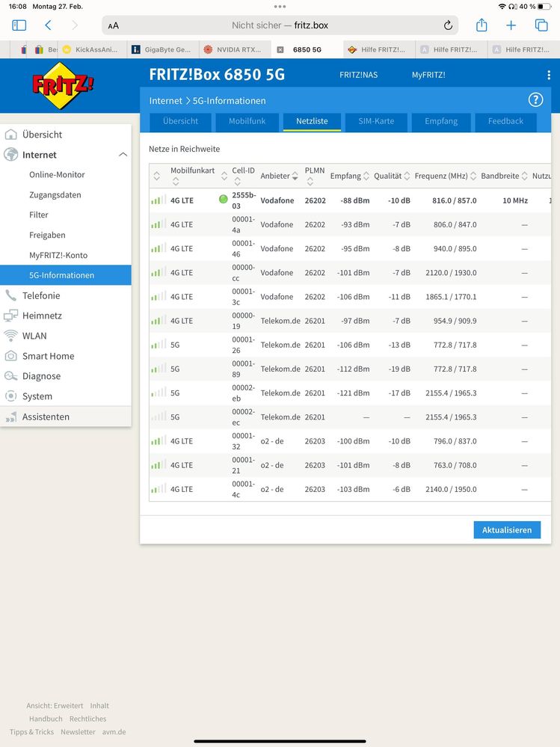The image size is (560, 747).
Task: Click the Handbuch footer link
Action: 46,719
